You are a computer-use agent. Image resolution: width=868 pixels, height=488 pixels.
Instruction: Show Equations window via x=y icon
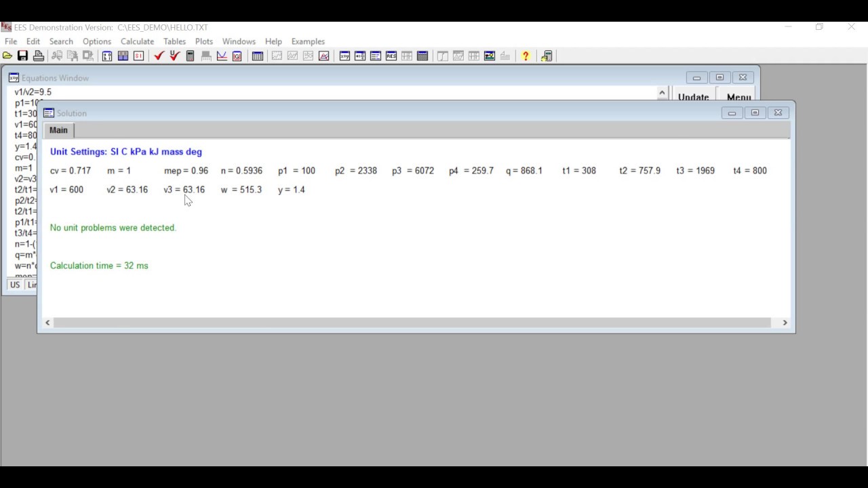tap(344, 56)
